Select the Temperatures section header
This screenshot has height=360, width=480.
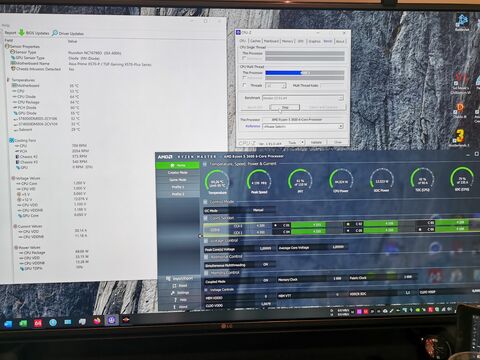[x=23, y=80]
